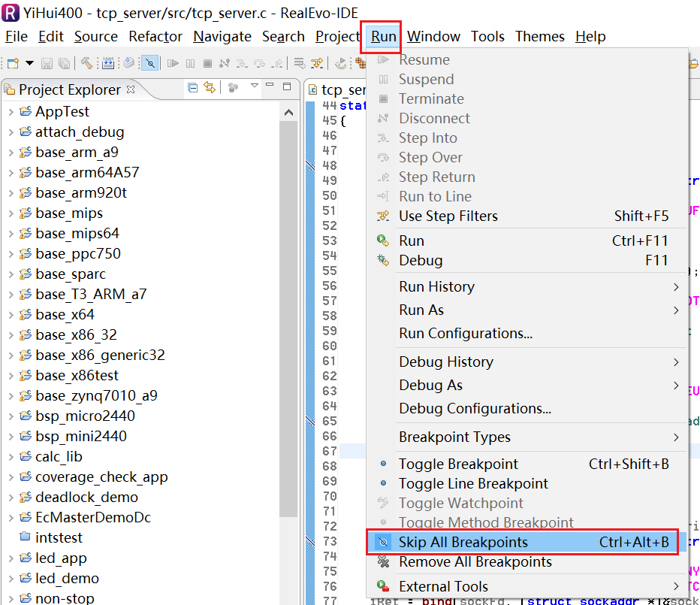700x605 pixels.
Task: Open the Project Explorer view menu arrow
Action: pyautogui.click(x=255, y=86)
